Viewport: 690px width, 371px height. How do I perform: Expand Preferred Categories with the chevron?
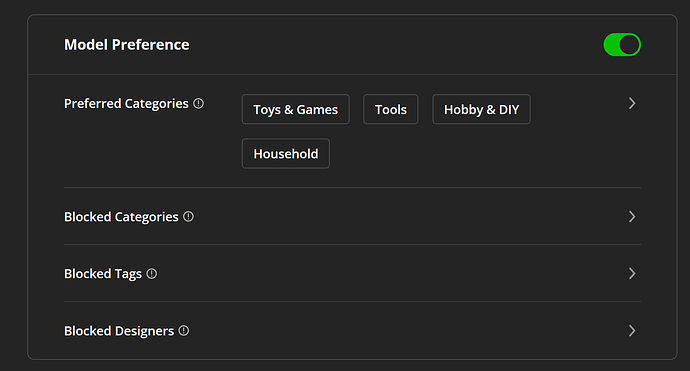(632, 103)
